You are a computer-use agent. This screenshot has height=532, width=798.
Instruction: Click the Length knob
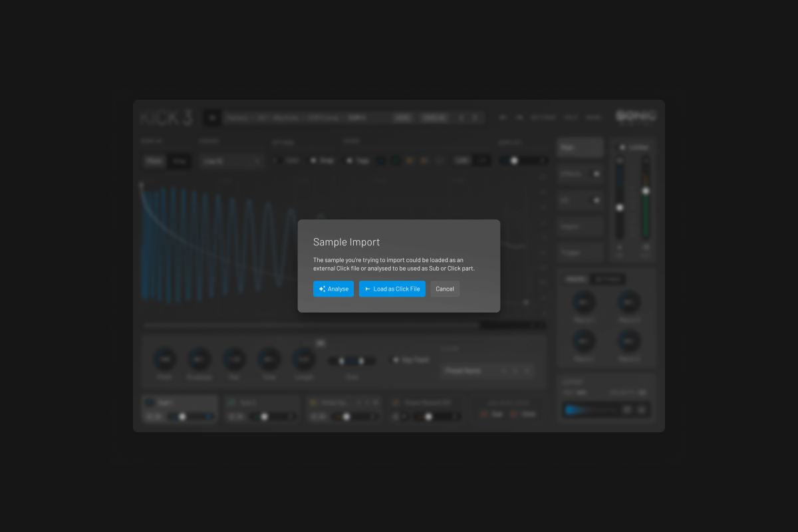coord(304,359)
